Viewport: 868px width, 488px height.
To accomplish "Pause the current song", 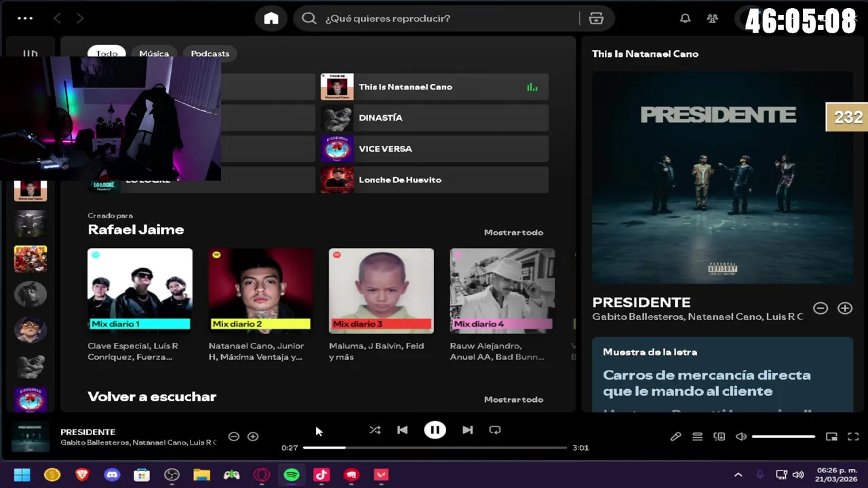I will point(435,430).
